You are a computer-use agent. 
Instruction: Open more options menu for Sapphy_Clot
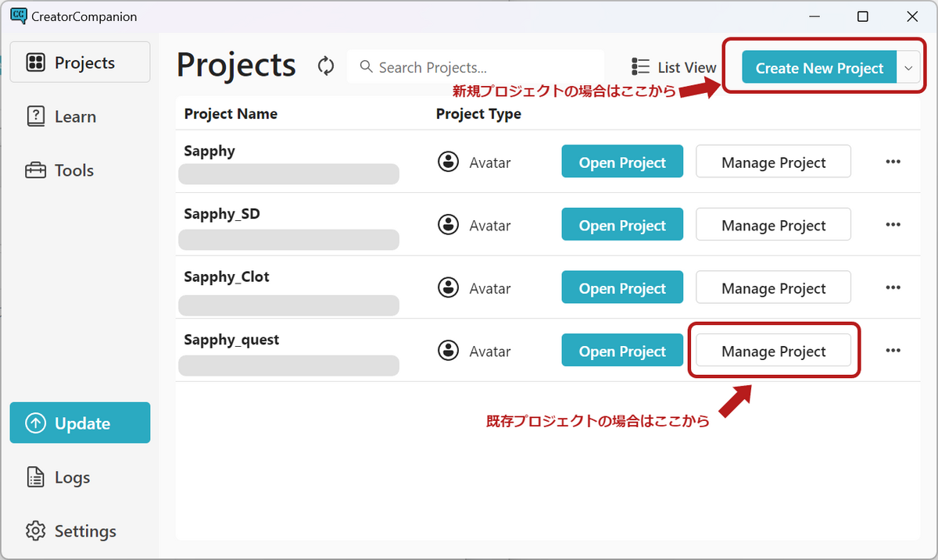(893, 287)
